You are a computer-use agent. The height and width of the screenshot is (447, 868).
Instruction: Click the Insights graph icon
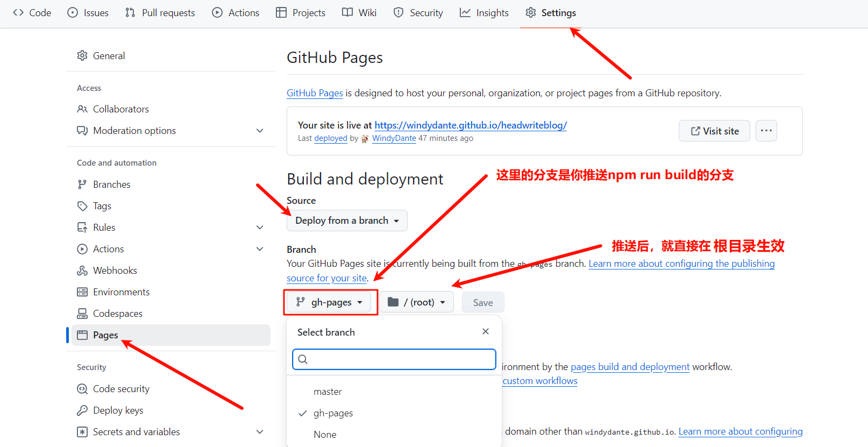coord(465,12)
